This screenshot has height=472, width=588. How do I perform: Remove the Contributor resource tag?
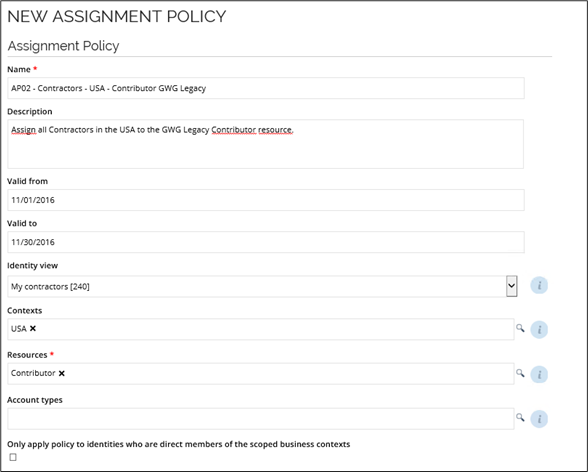click(62, 373)
